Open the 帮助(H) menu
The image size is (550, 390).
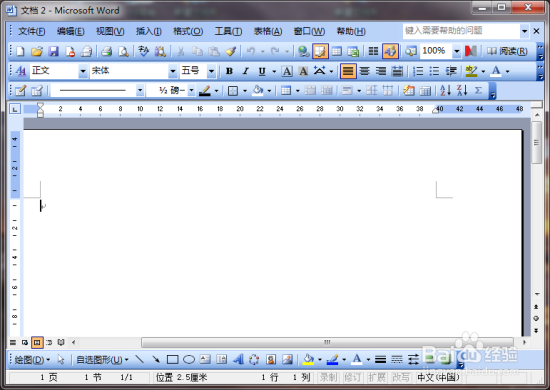point(351,32)
